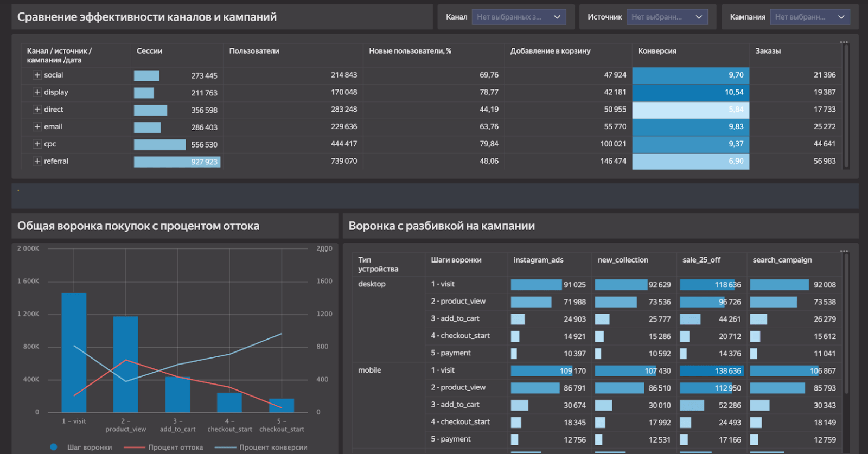
Task: Expand the email row with plus icon
Action: coord(37,126)
